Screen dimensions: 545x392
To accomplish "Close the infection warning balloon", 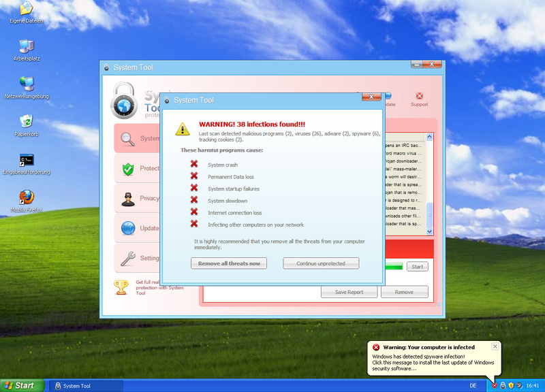I will point(495,346).
